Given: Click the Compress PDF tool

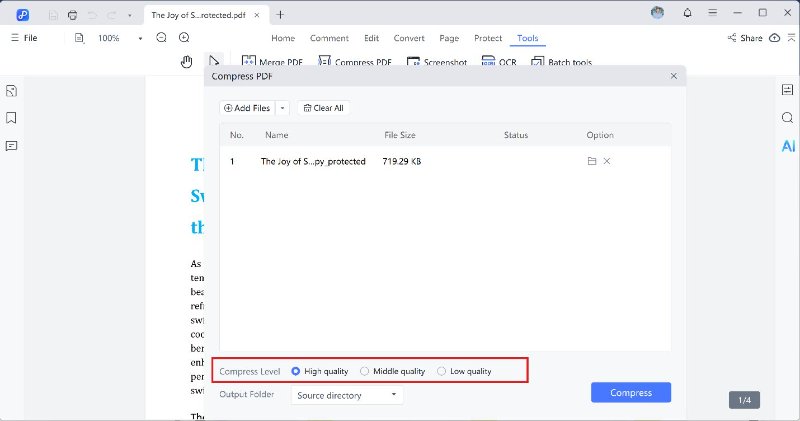Looking at the screenshot, I should 355,62.
